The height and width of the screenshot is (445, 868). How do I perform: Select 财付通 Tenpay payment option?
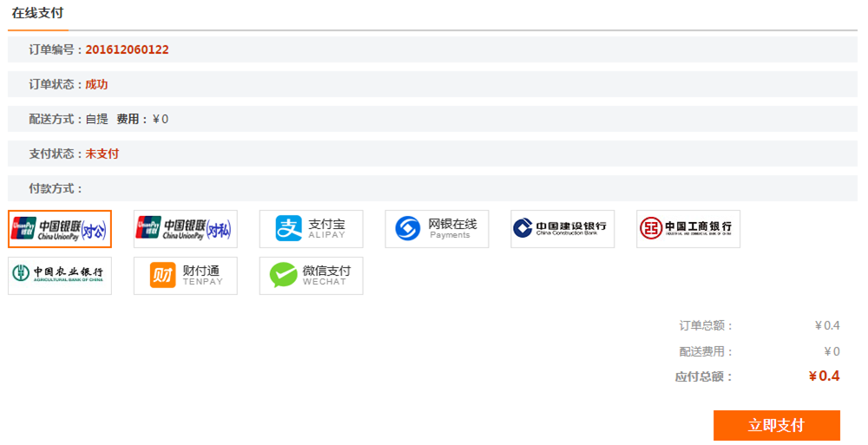click(185, 276)
